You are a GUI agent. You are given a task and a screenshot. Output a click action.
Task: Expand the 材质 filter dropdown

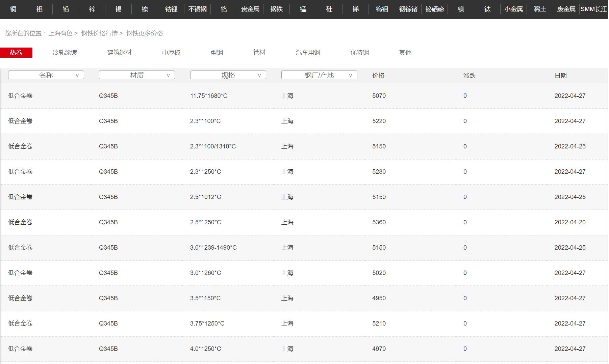click(x=137, y=75)
